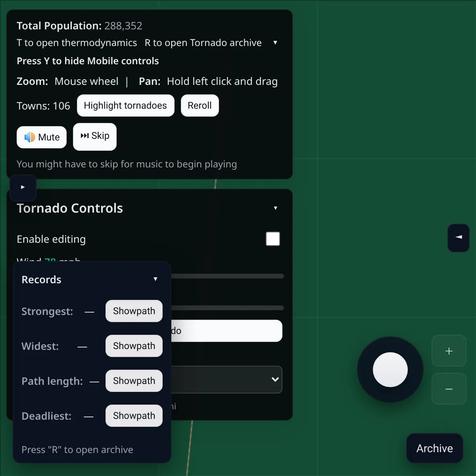Zoom in with the plus button

pos(449,351)
